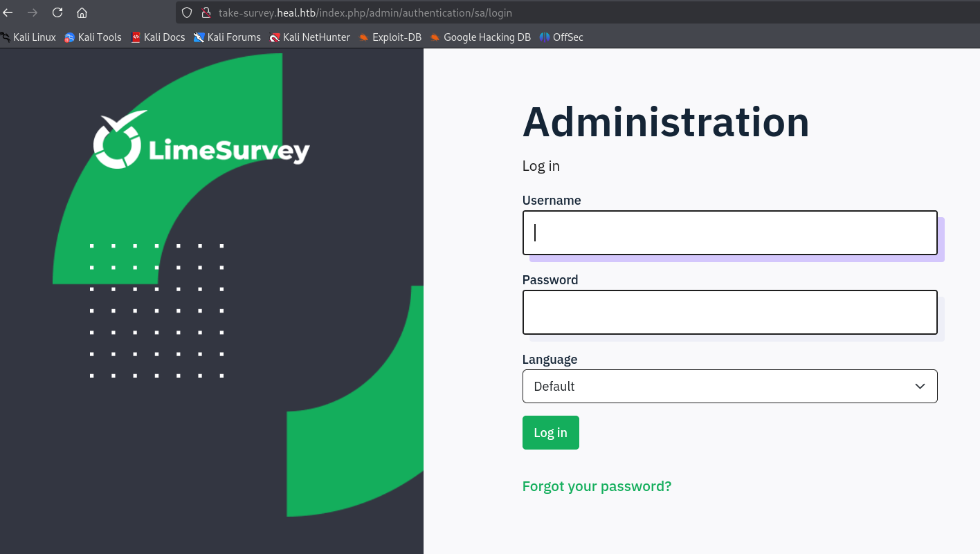This screenshot has height=554, width=980.
Task: Click the Administration heading
Action: coord(666,122)
